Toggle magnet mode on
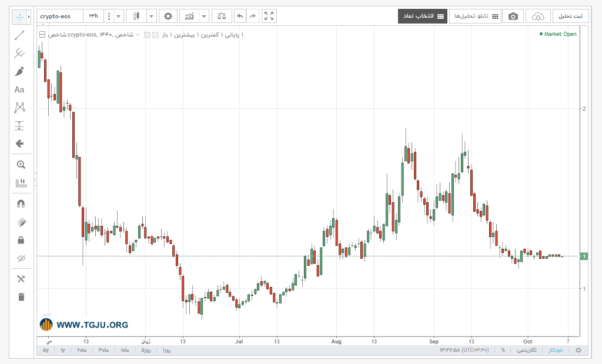The height and width of the screenshot is (364, 602). coord(21,203)
